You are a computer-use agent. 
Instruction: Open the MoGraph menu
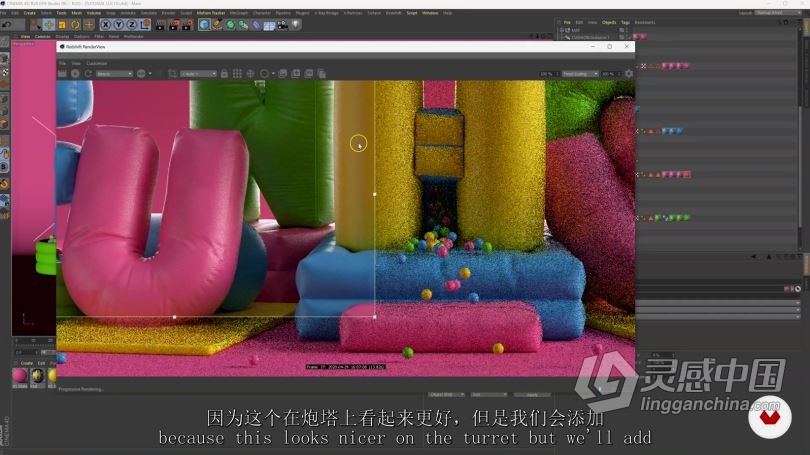tap(239, 13)
